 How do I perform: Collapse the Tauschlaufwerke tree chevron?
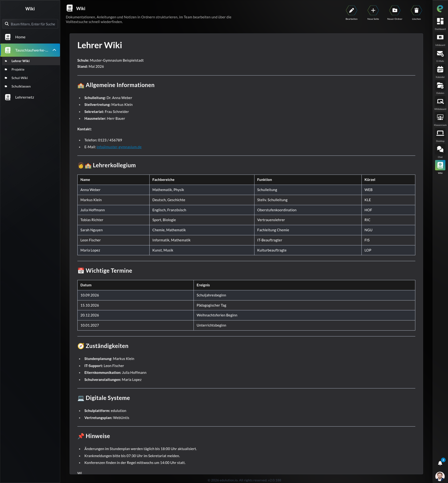[54, 50]
